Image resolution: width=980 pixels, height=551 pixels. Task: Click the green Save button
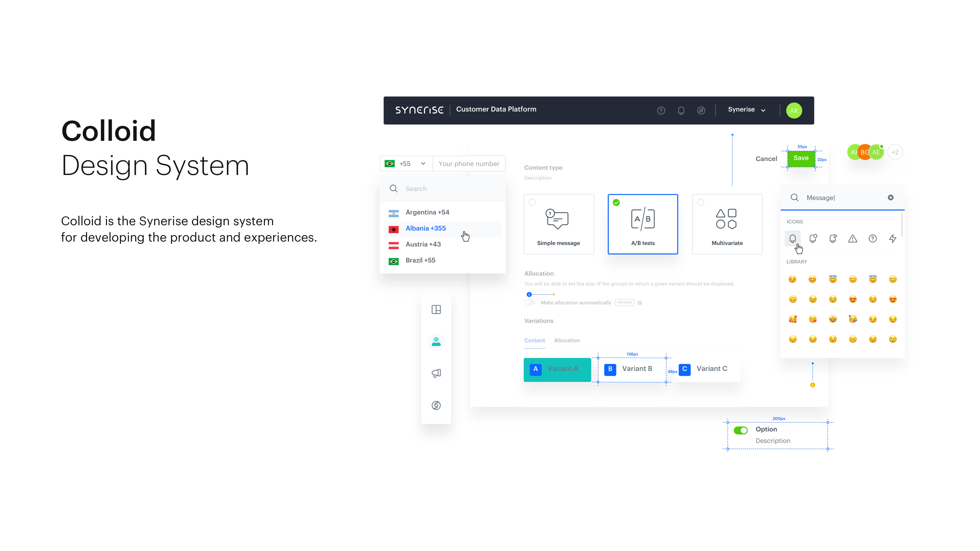(x=801, y=159)
